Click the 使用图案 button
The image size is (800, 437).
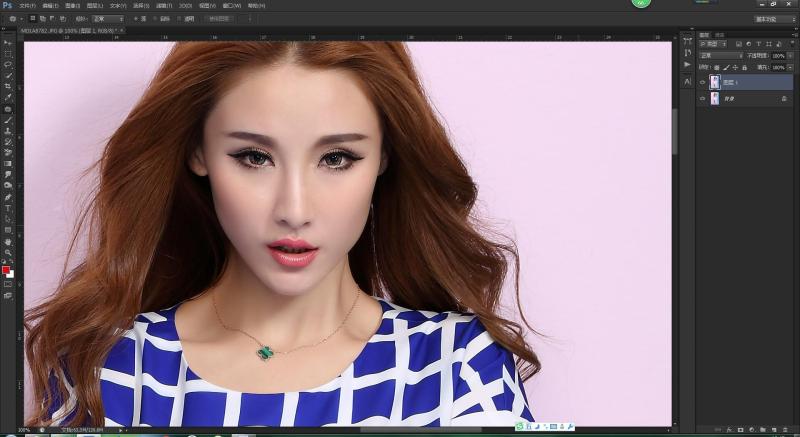[x=219, y=19]
